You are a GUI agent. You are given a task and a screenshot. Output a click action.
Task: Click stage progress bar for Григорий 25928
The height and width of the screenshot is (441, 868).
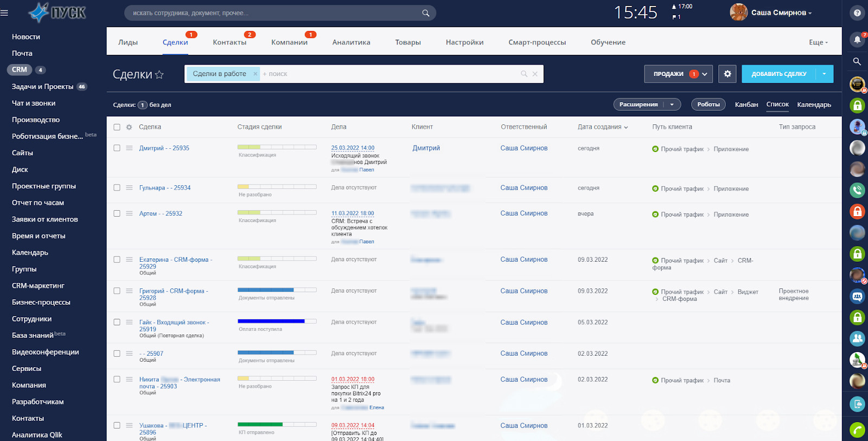[x=277, y=290]
